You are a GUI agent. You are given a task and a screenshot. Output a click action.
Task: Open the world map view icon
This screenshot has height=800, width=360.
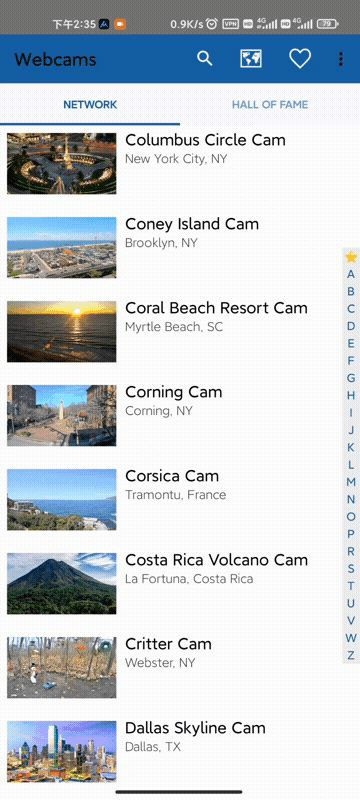pos(251,59)
